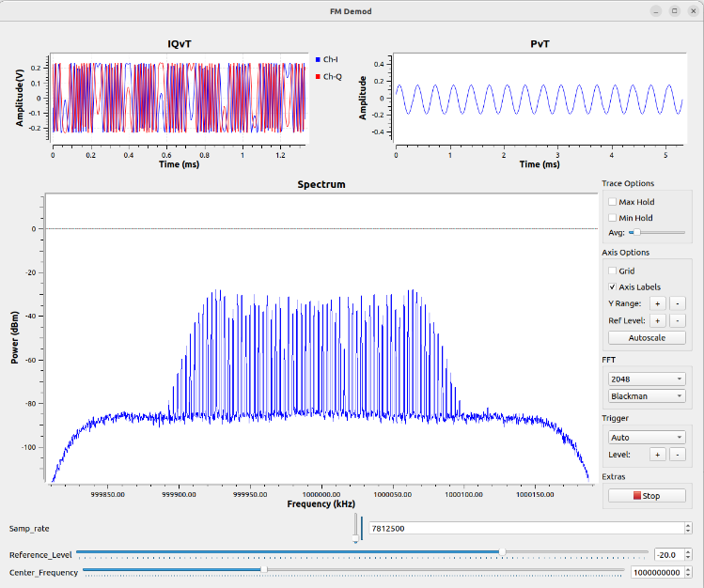Click the Avg slider handle
The width and height of the screenshot is (704, 588).
[x=636, y=232]
